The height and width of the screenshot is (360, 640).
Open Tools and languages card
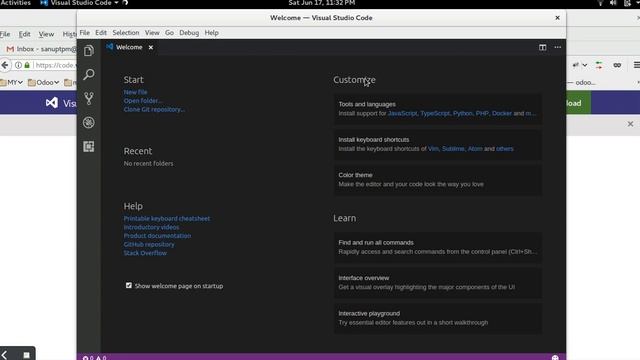(438, 109)
